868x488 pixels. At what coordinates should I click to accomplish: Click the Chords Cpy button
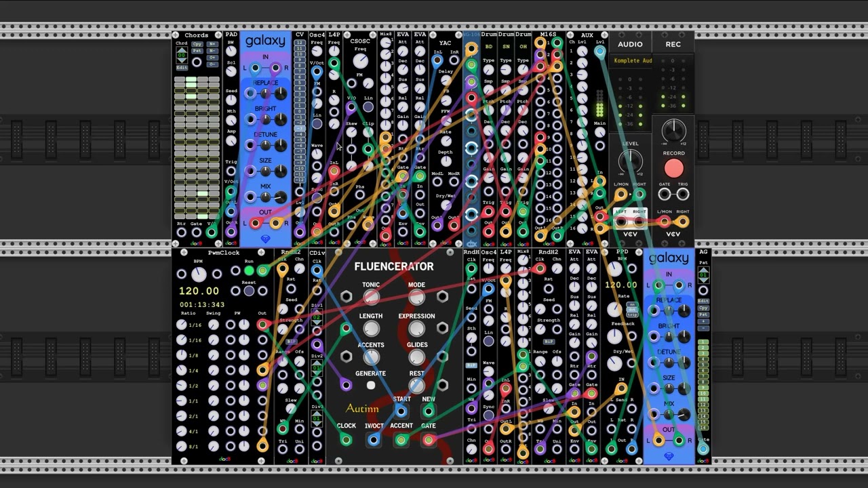(x=197, y=44)
